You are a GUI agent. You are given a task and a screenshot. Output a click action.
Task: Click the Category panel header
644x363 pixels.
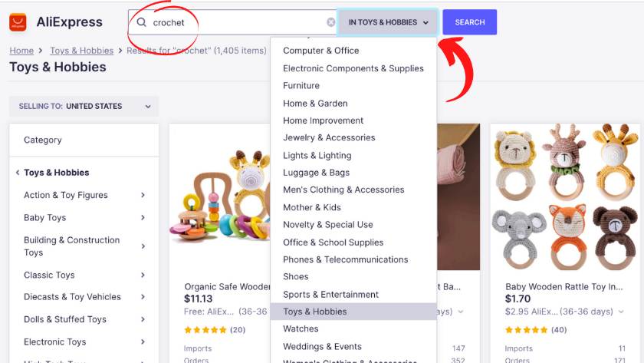click(84, 140)
